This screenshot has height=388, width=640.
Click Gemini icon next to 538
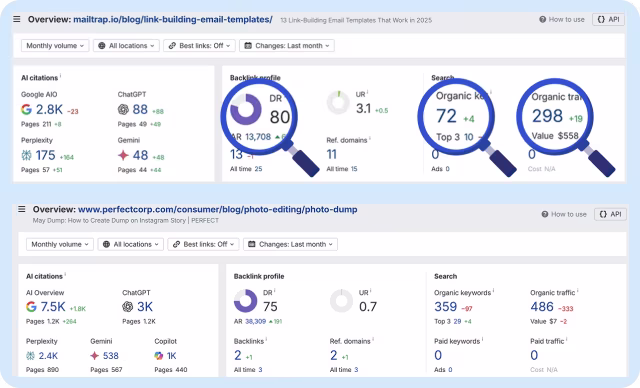[x=95, y=356]
